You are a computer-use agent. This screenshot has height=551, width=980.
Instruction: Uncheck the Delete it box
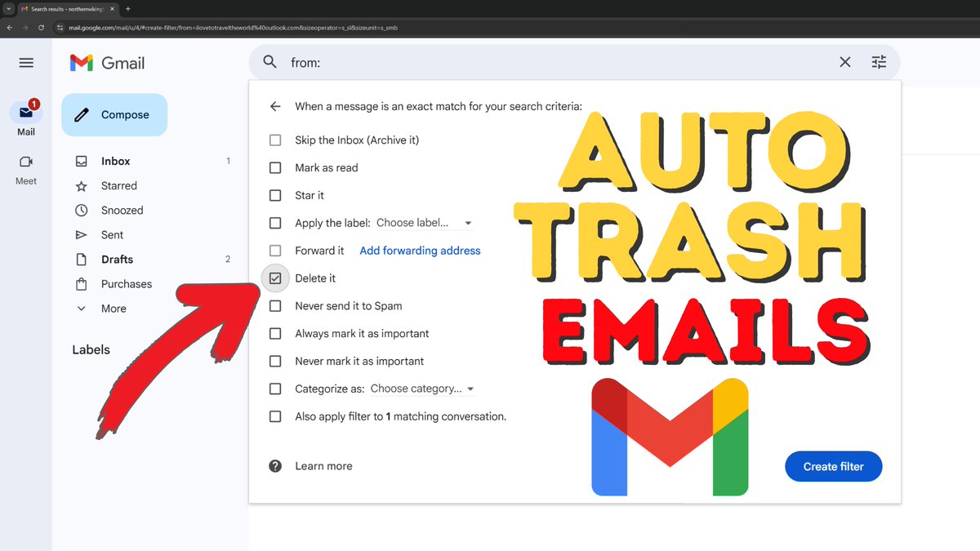click(275, 278)
